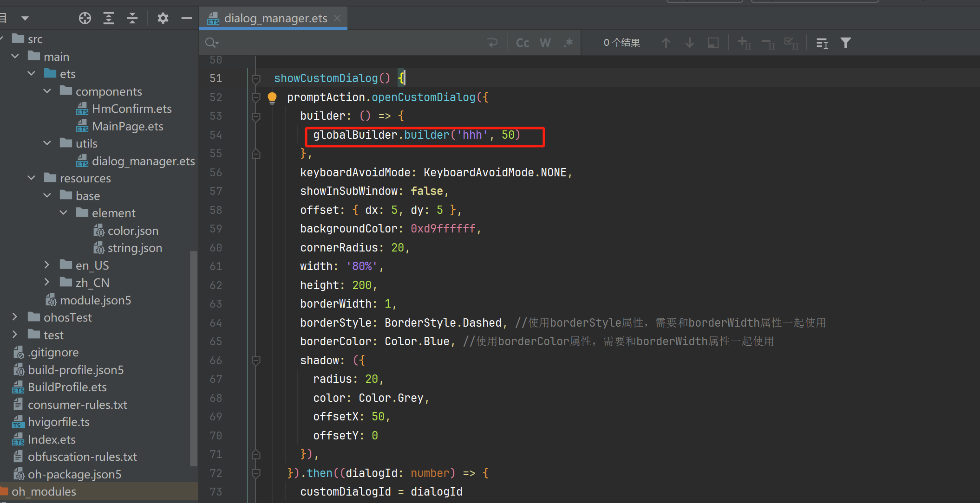Toggle Regex (.*) search option
The image size is (980, 503).
click(568, 43)
